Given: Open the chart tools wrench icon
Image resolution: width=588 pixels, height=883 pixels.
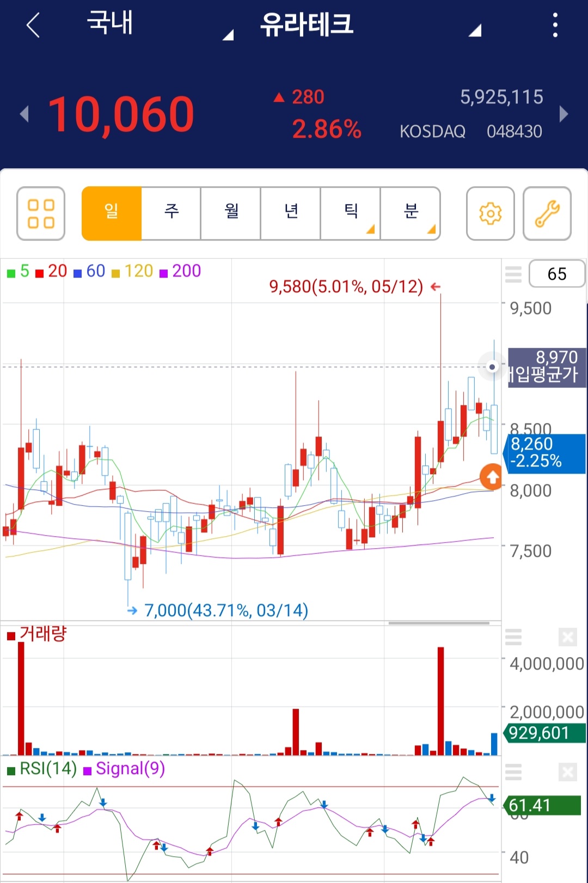Looking at the screenshot, I should [547, 213].
